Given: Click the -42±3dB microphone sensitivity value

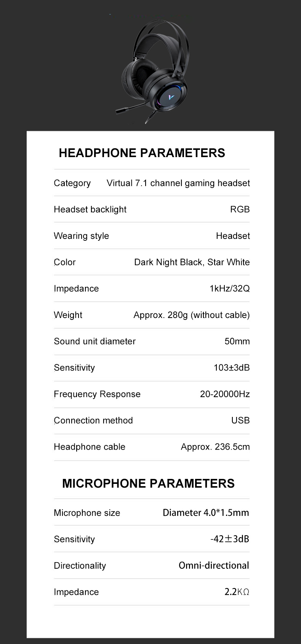Looking at the screenshot, I should pos(229,539).
